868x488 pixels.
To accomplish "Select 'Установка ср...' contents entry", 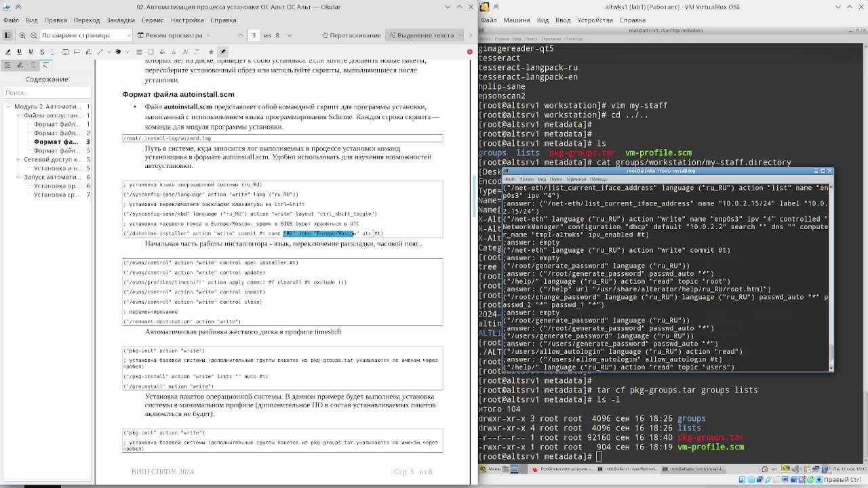I will point(57,195).
